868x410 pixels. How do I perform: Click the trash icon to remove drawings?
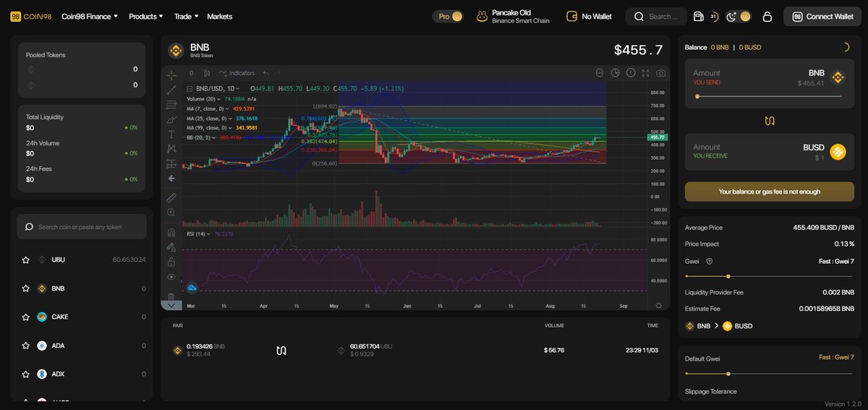click(171, 297)
